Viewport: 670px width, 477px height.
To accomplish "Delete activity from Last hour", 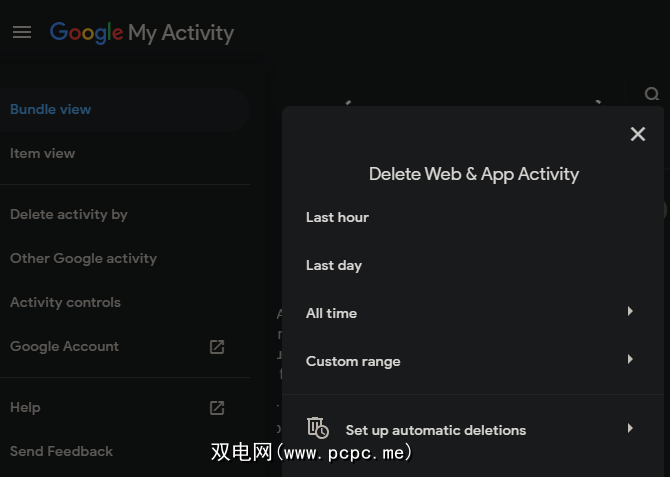I will coord(337,218).
